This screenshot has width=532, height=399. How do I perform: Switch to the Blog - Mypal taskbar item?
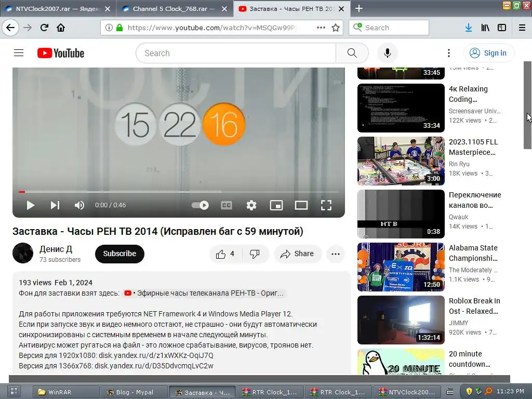(135, 392)
